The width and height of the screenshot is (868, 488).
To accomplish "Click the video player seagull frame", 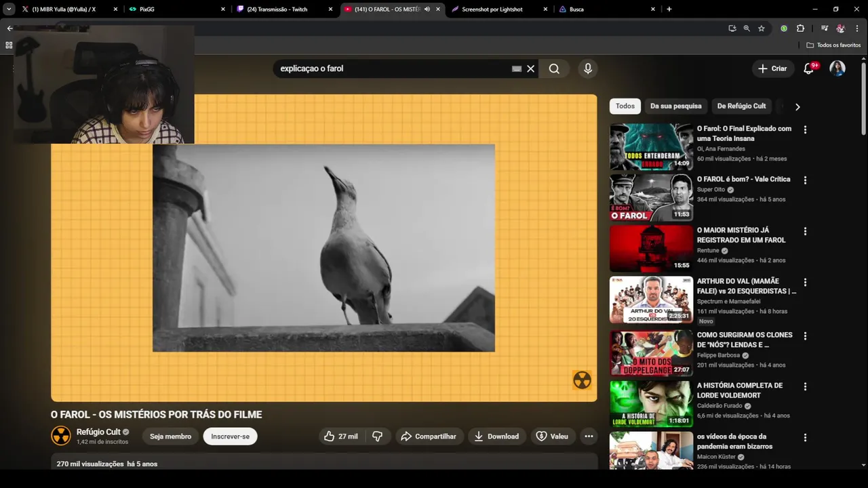I will pyautogui.click(x=323, y=248).
